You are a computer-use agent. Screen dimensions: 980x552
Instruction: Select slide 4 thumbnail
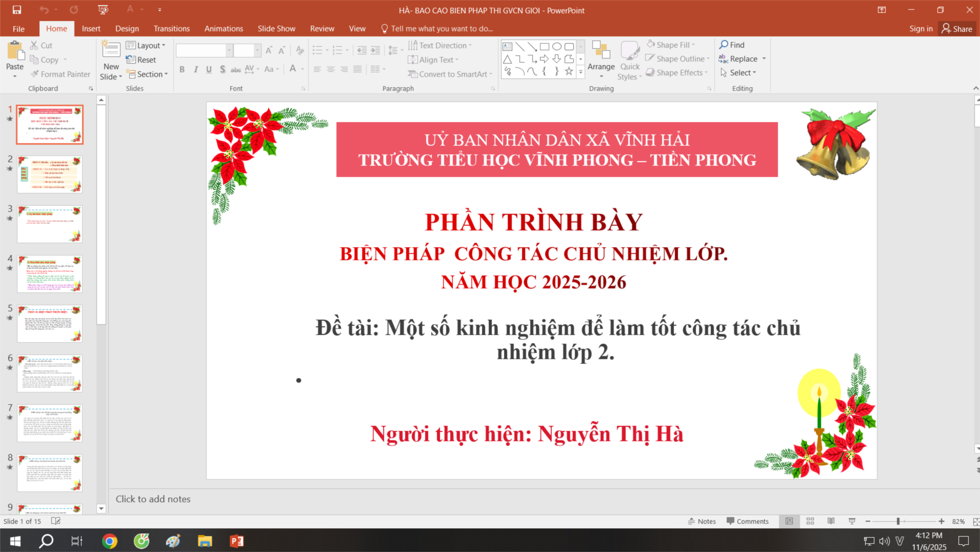point(50,274)
